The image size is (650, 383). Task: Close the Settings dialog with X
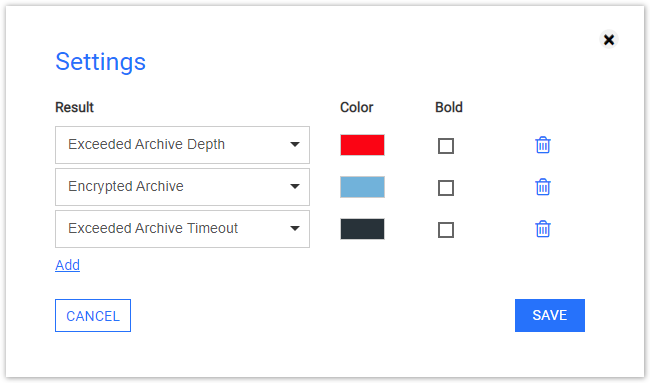coord(609,40)
